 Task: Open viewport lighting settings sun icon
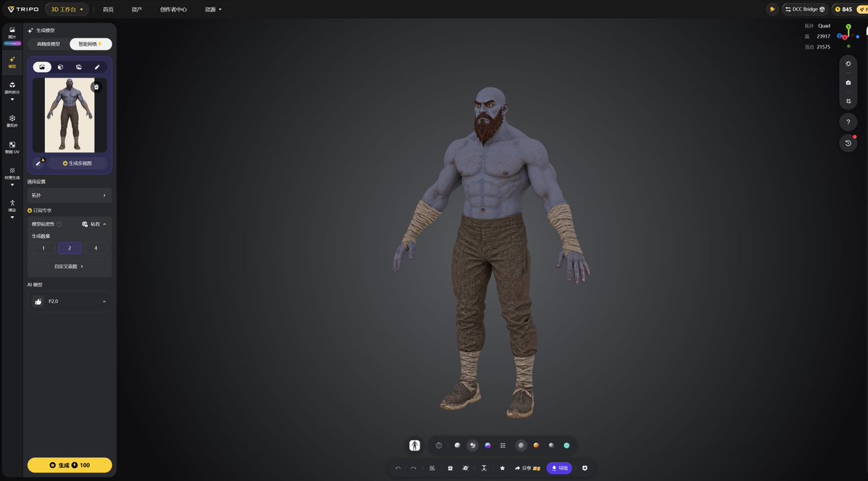[848, 64]
